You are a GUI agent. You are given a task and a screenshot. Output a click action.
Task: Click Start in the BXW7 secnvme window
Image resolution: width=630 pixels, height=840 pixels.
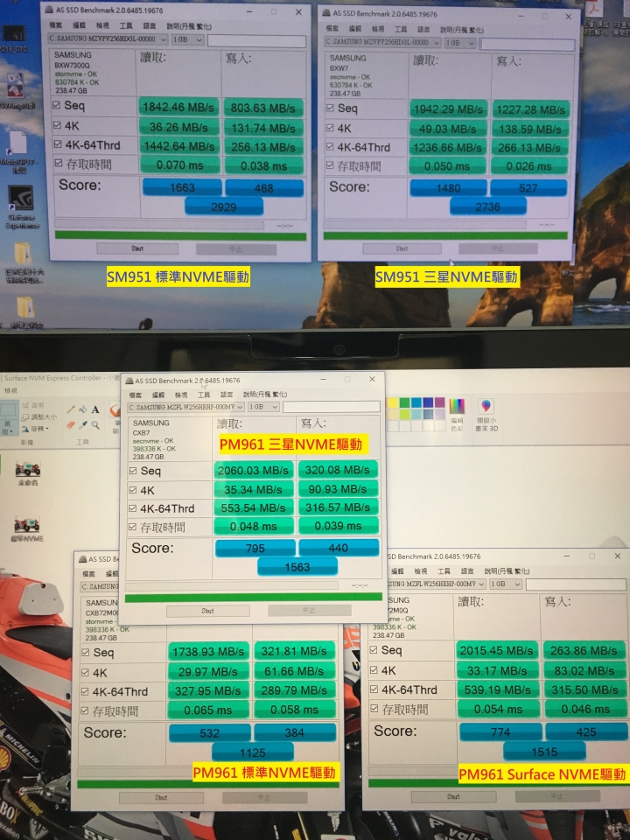coord(402,248)
